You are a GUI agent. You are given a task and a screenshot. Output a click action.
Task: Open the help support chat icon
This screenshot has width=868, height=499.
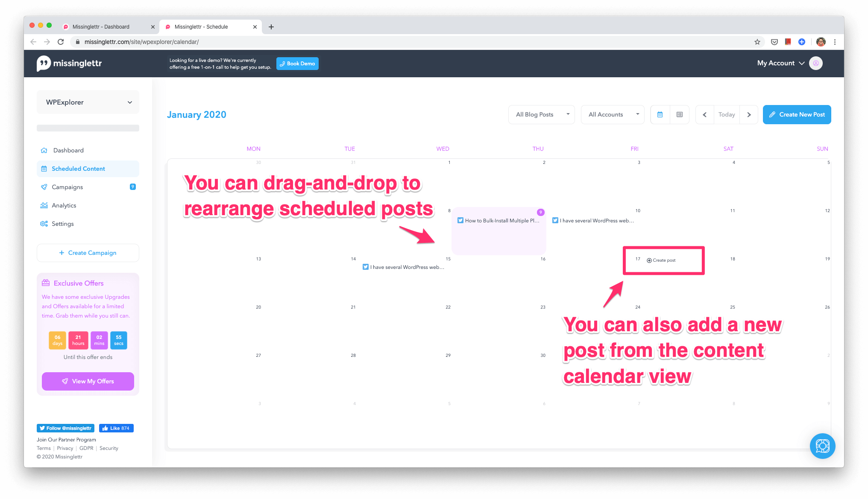coord(823,446)
